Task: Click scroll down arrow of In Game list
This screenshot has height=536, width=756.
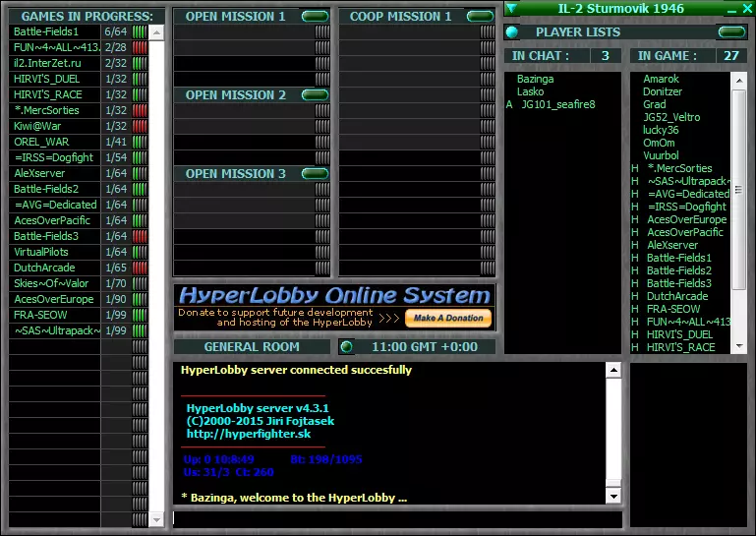Action: 739,346
